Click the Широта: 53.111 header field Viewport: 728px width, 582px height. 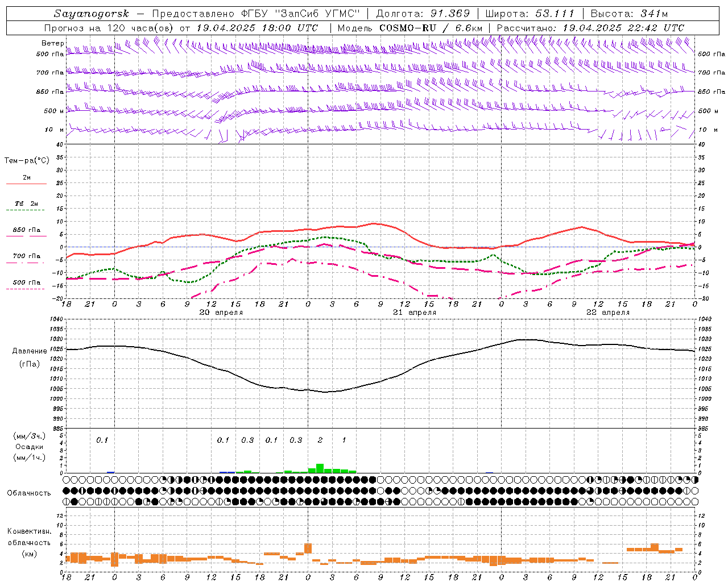coord(530,14)
